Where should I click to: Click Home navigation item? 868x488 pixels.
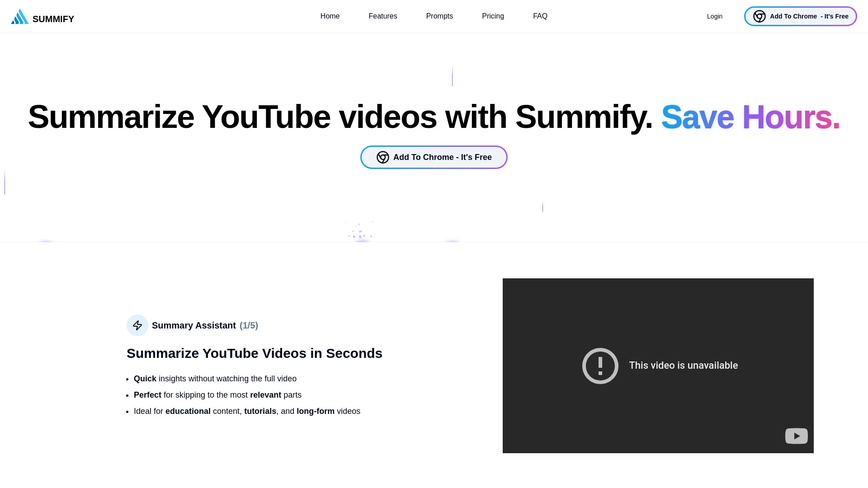330,16
